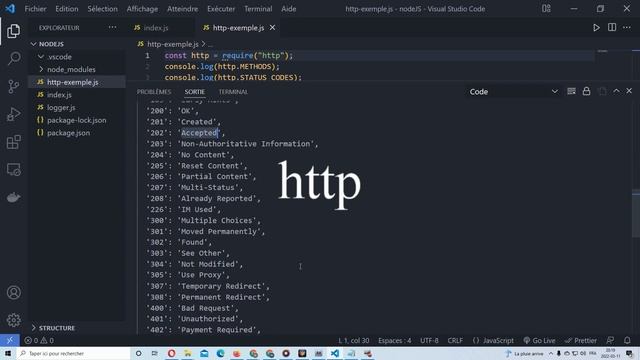Switch to the index.js editor tab
The image size is (640, 360).
(156, 28)
